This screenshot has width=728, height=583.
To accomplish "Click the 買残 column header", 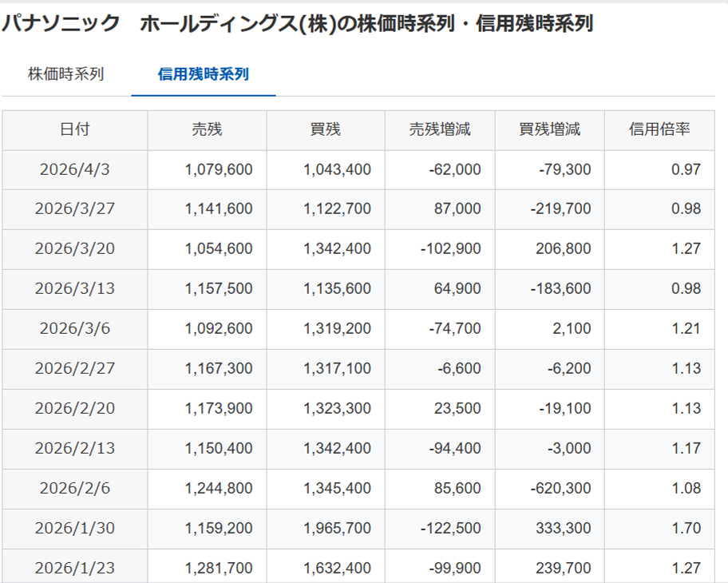I will 326,129.
